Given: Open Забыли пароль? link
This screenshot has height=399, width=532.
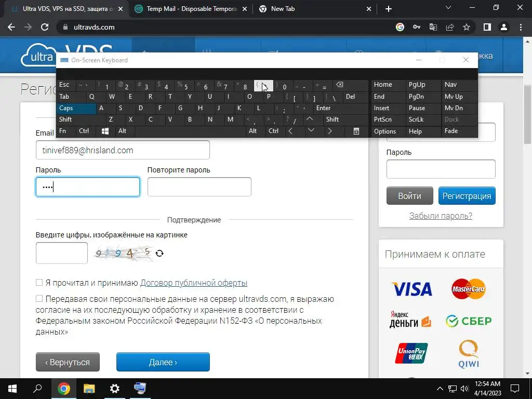Looking at the screenshot, I should click(x=441, y=216).
